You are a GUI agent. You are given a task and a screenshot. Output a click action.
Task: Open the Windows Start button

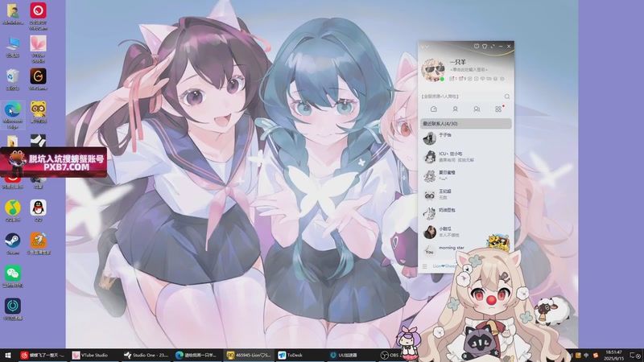pyautogui.click(x=7, y=356)
